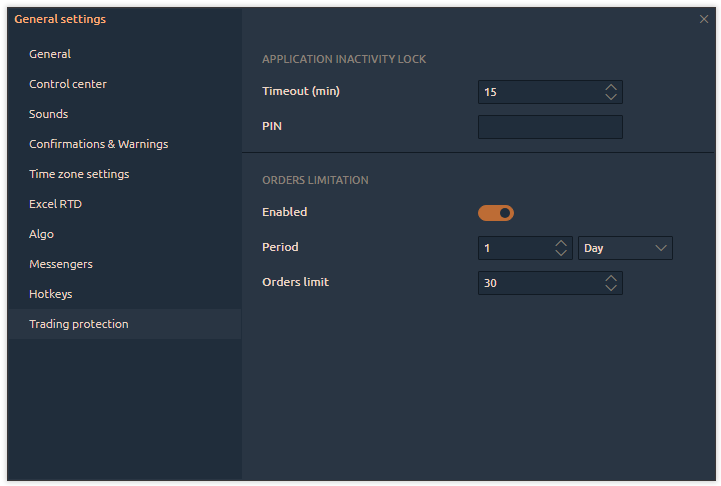Screen dimensions: 721x486
Task: Increase Timeout minutes with up arrow
Action: tap(611, 87)
